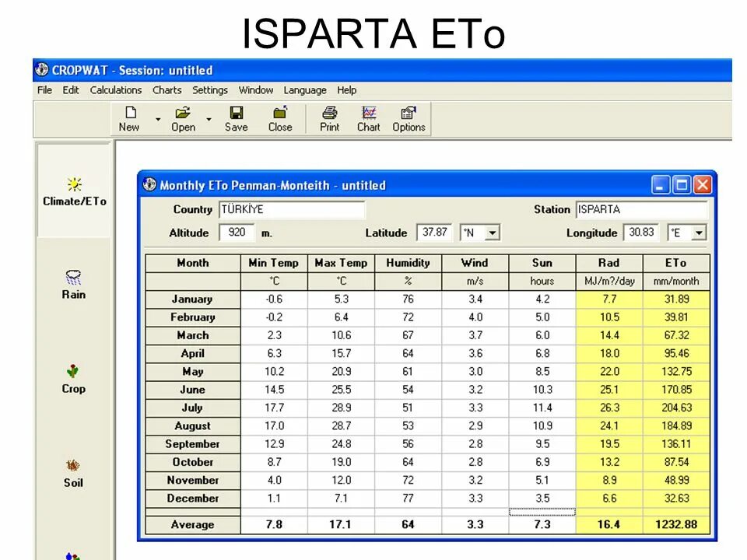Click the Max Temp column header
This screenshot has height=560, width=747.
[341, 263]
